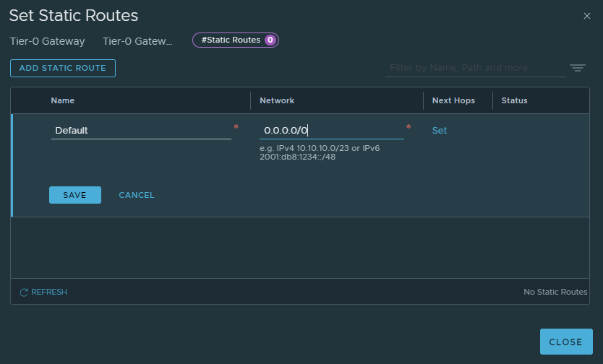Click the Name column header
603x364 pixels.
pyautogui.click(x=63, y=100)
